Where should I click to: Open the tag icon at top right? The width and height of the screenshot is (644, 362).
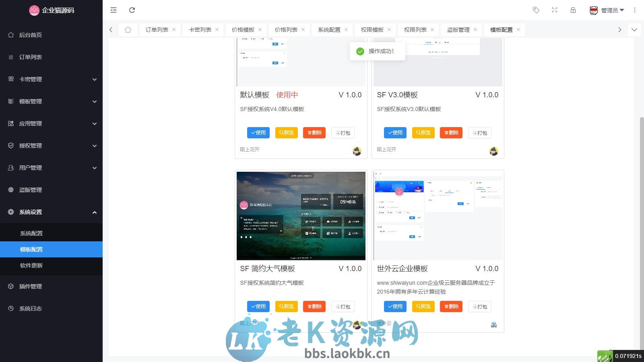[536, 10]
